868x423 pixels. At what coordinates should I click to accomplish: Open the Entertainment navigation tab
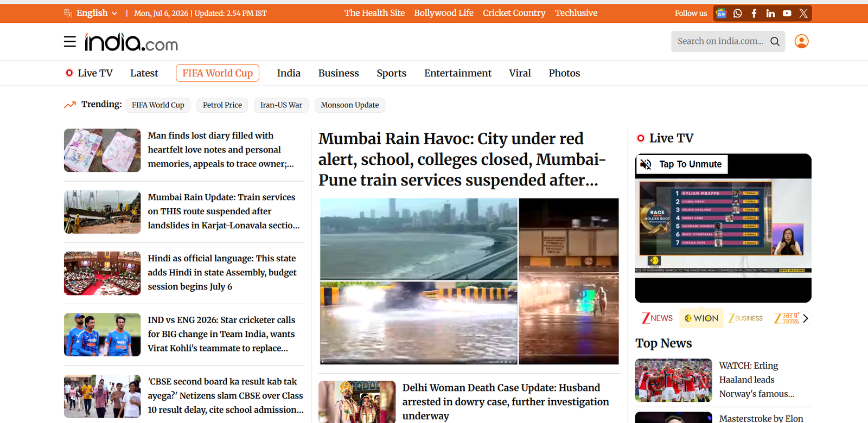[x=458, y=73]
